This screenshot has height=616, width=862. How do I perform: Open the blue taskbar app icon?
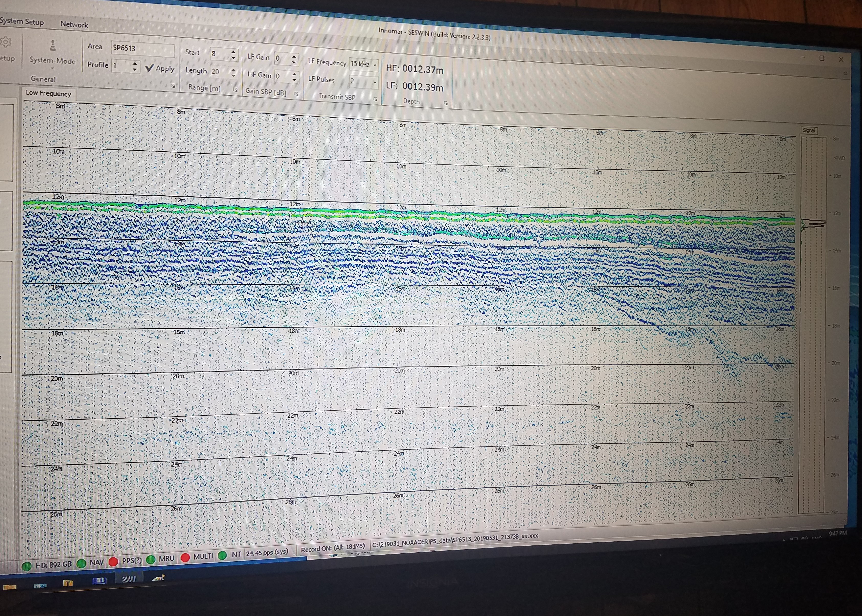[x=100, y=581]
